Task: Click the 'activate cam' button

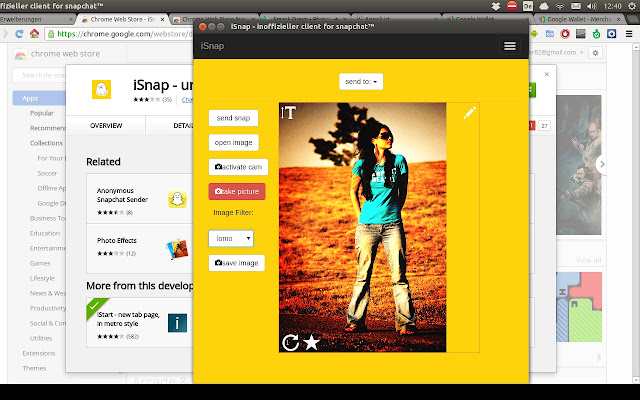Action: point(238,167)
